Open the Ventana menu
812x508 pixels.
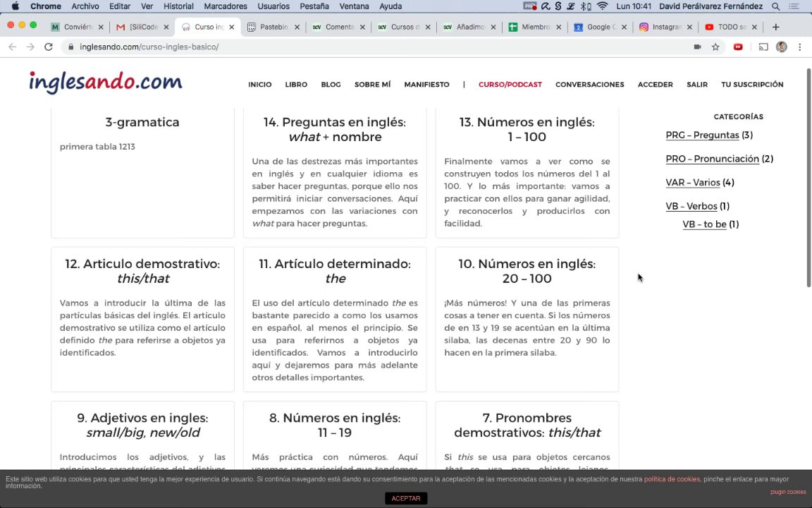354,6
